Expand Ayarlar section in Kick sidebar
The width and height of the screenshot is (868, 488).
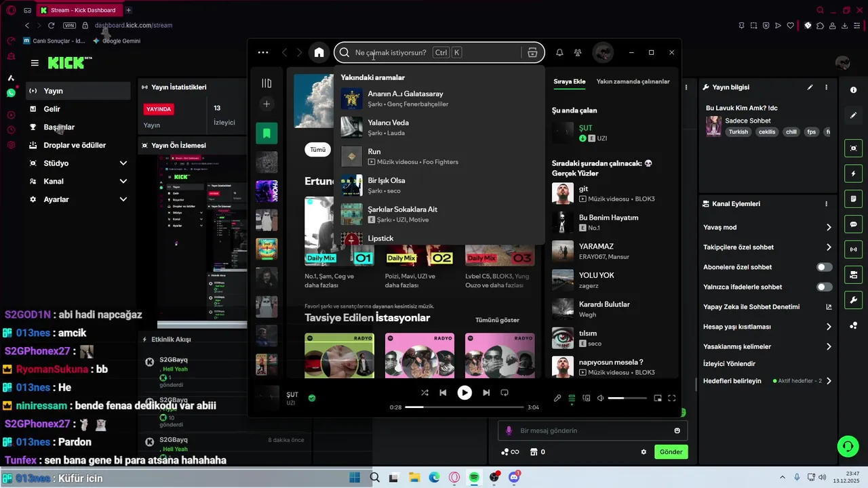point(78,199)
